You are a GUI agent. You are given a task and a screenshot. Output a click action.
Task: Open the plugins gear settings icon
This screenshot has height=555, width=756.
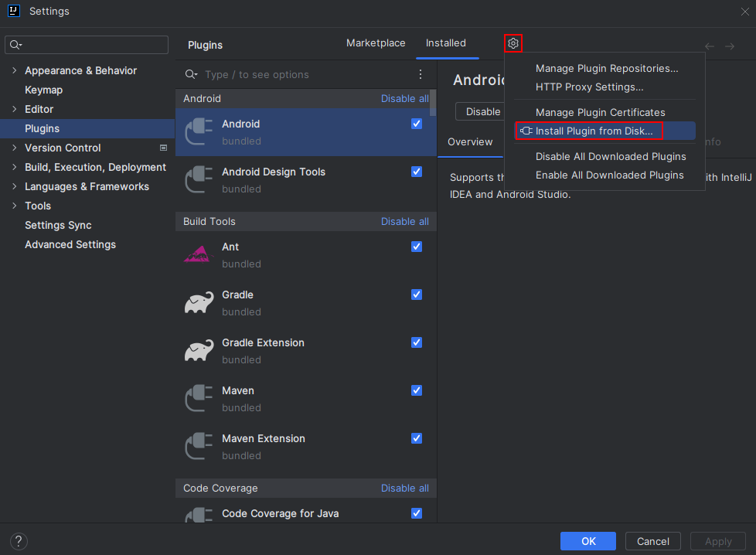513,43
